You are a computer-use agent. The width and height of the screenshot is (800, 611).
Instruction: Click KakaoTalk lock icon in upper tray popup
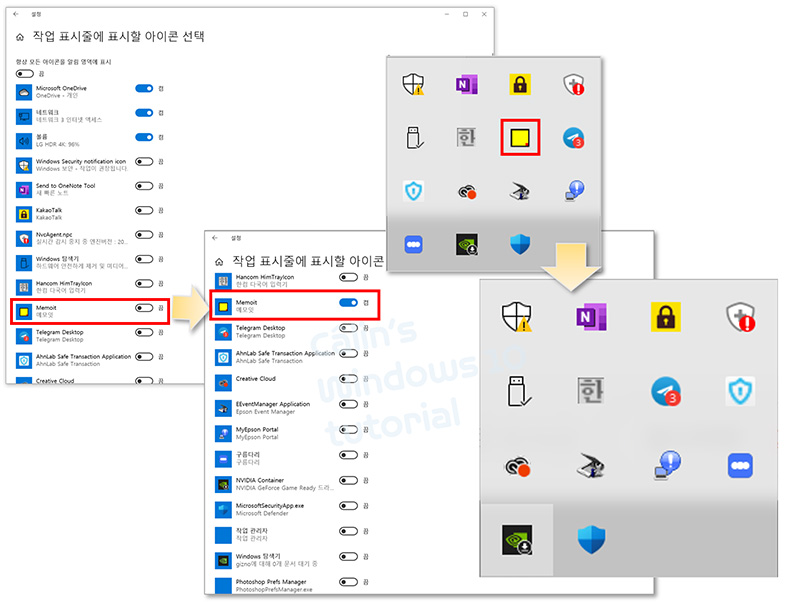click(x=520, y=85)
